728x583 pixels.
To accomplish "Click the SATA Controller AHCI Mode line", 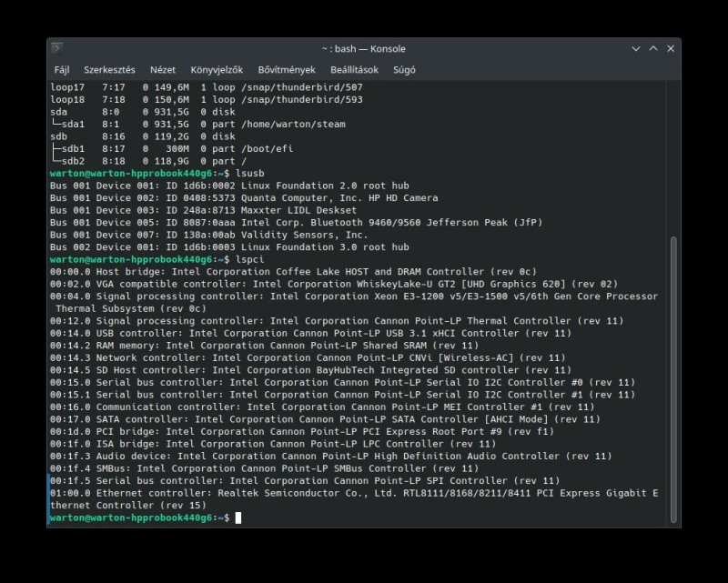I will (326, 419).
